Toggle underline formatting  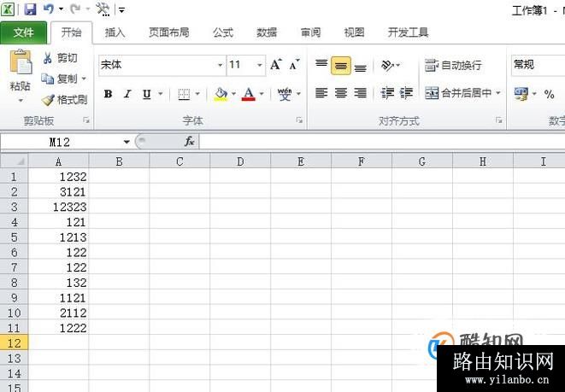pos(147,94)
